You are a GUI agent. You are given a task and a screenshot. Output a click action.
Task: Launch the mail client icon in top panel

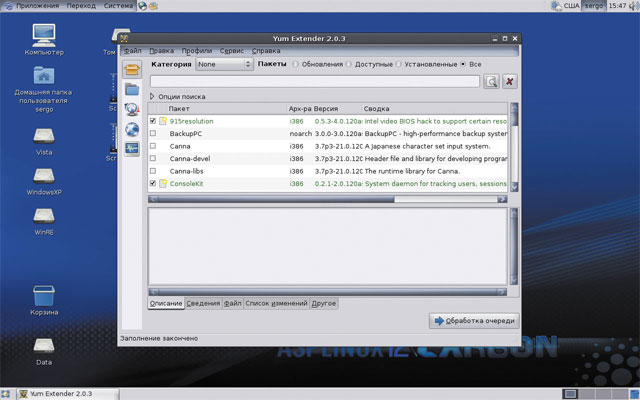[x=153, y=6]
